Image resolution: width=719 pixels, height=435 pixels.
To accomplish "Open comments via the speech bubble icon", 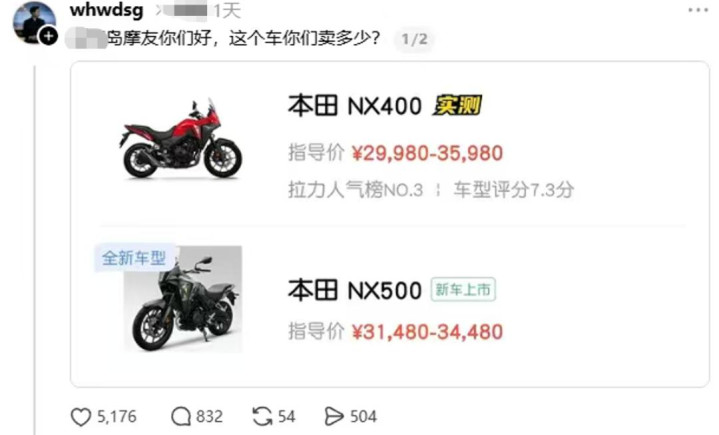I will click(181, 417).
